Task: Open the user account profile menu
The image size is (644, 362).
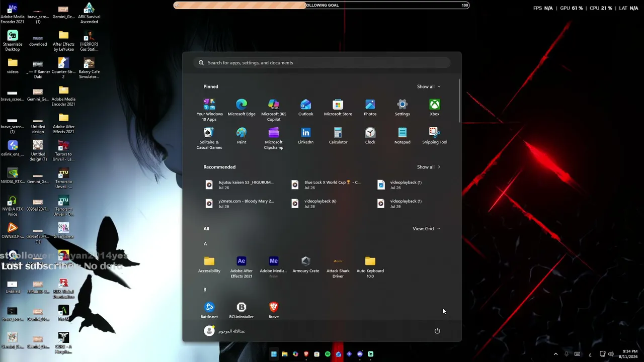Action: (225, 331)
